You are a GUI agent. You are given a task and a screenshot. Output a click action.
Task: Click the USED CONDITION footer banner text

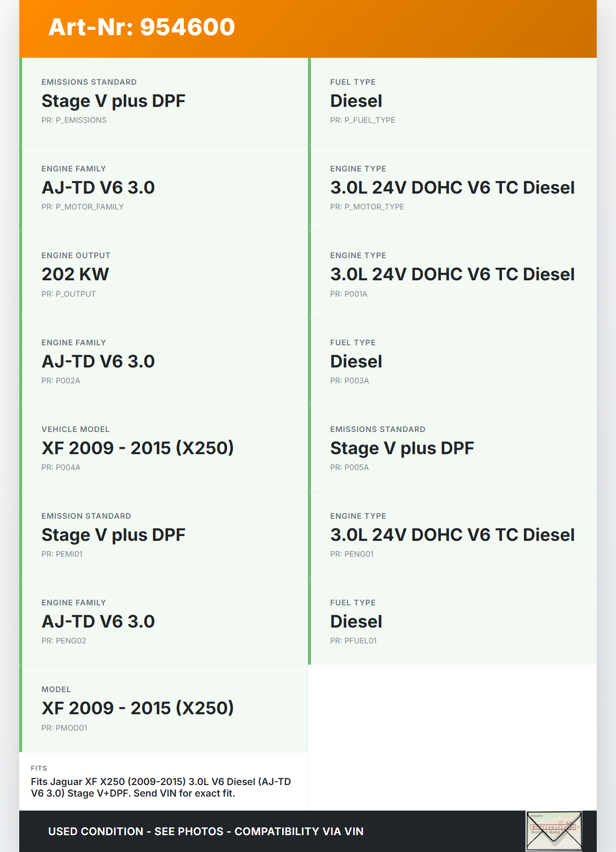(x=205, y=831)
